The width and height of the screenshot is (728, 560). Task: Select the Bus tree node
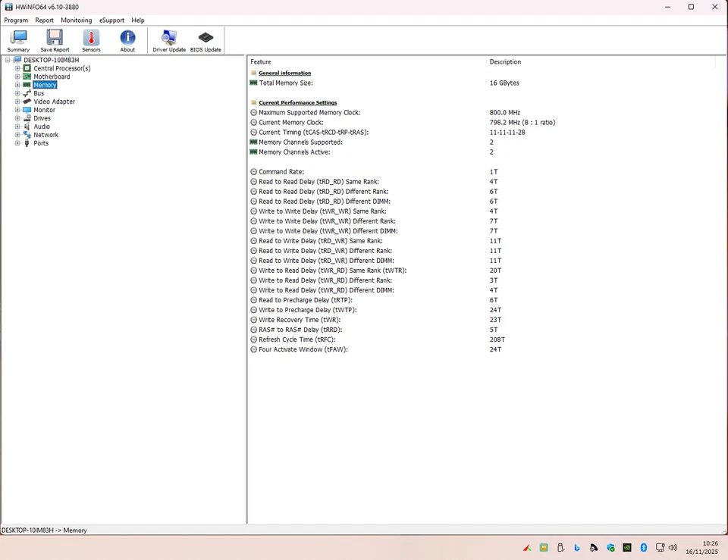tap(39, 93)
